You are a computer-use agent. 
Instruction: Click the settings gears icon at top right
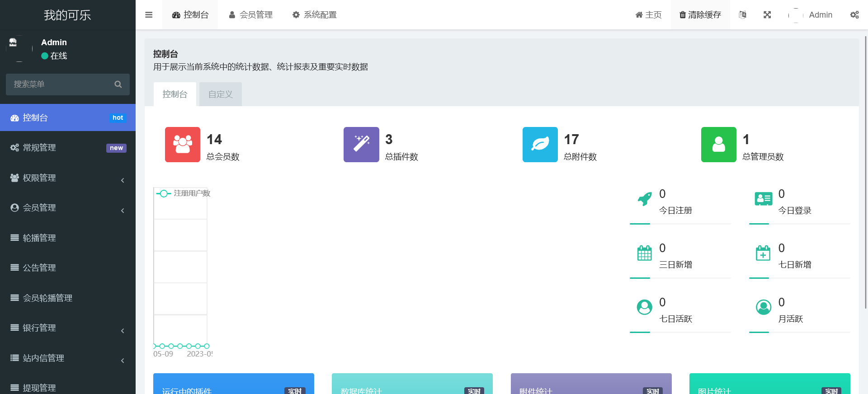click(x=854, y=15)
